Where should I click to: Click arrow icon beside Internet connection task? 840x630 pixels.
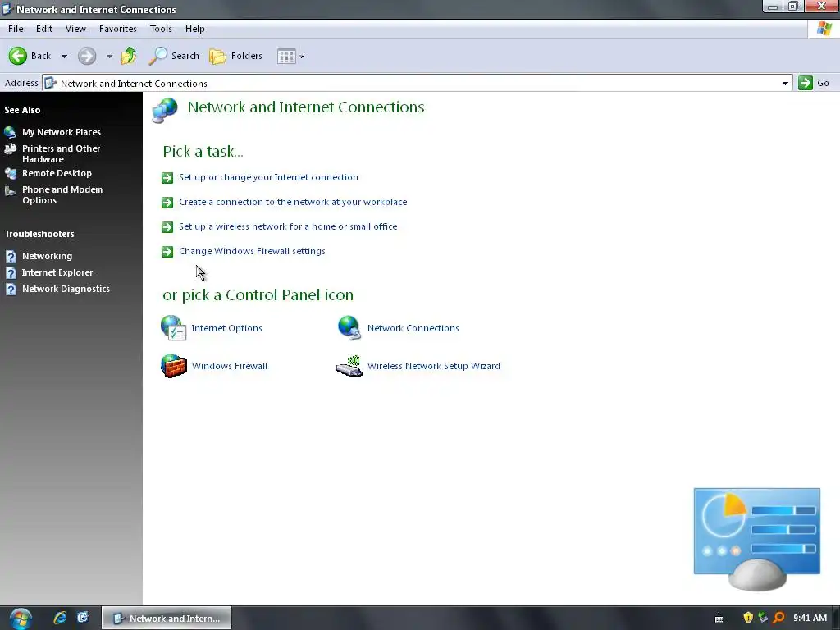pos(167,178)
